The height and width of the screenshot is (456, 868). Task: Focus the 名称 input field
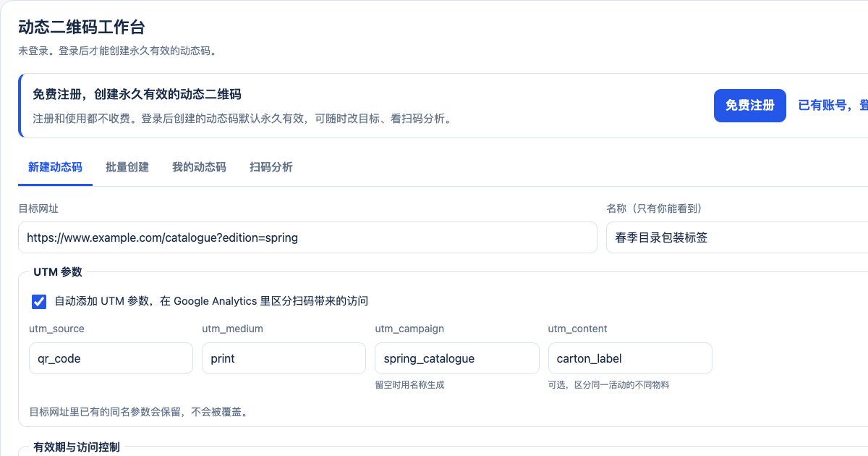tap(737, 237)
